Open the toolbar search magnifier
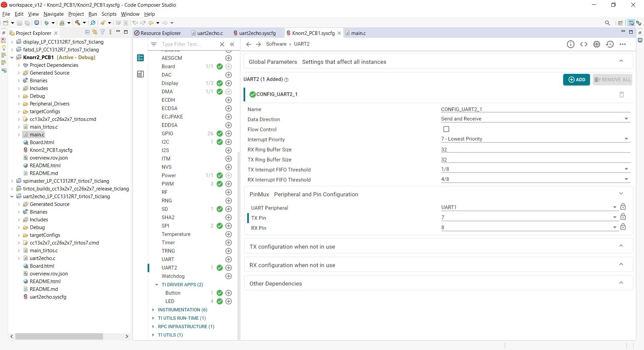The height and width of the screenshot is (350, 644). [x=607, y=23]
